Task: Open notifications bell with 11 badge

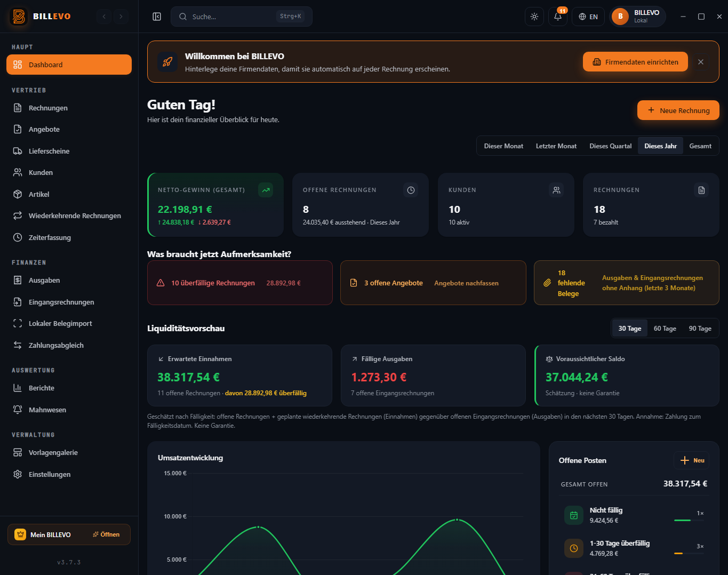Action: tap(558, 17)
